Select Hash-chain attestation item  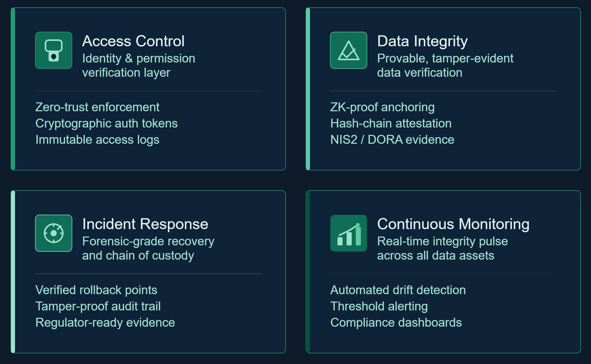coord(391,123)
